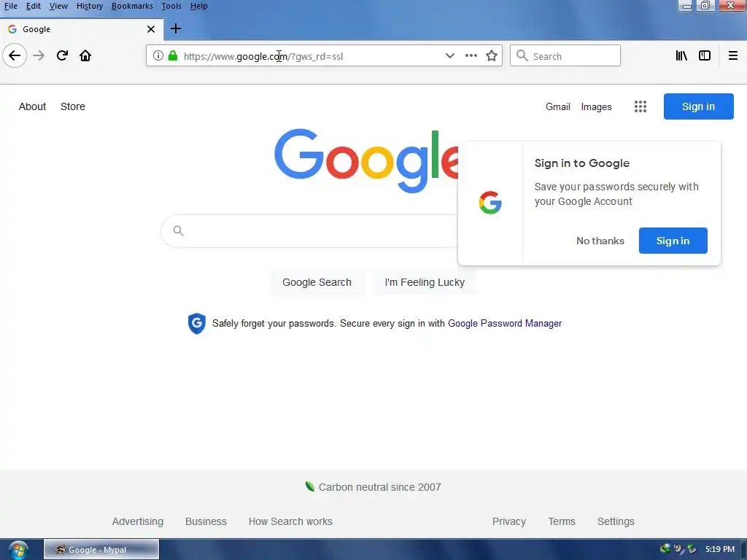The width and height of the screenshot is (747, 560).
Task: Click the magnifier in the browser search box
Action: 522,55
